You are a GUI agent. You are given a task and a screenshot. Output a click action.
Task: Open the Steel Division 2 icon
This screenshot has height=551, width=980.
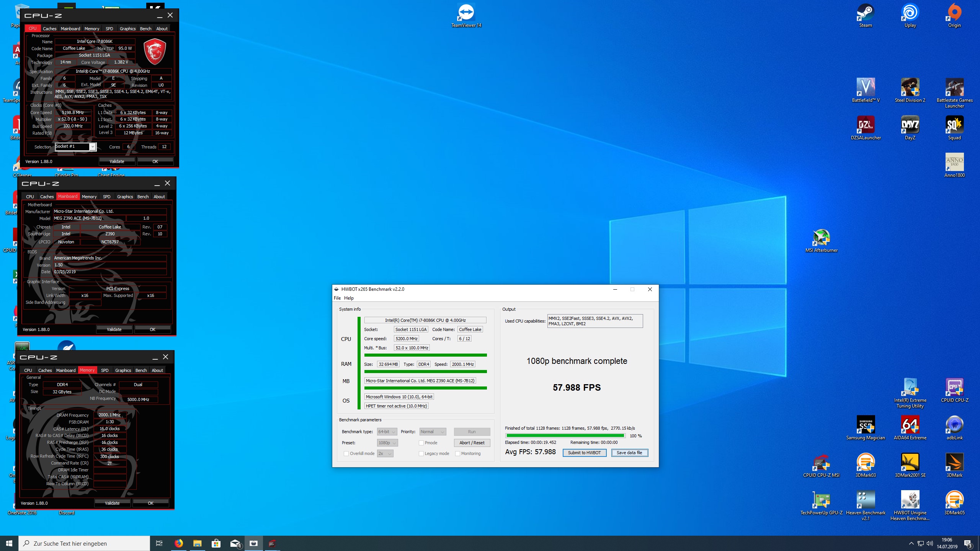click(x=910, y=90)
